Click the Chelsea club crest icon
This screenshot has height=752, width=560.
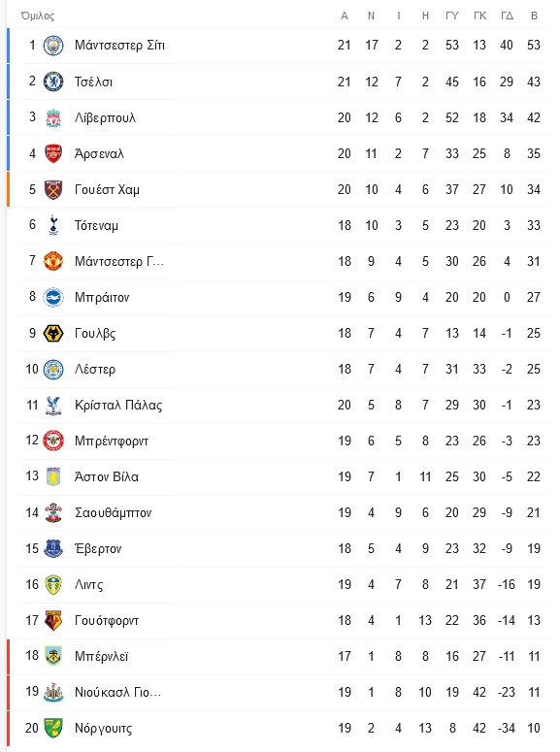(x=53, y=82)
